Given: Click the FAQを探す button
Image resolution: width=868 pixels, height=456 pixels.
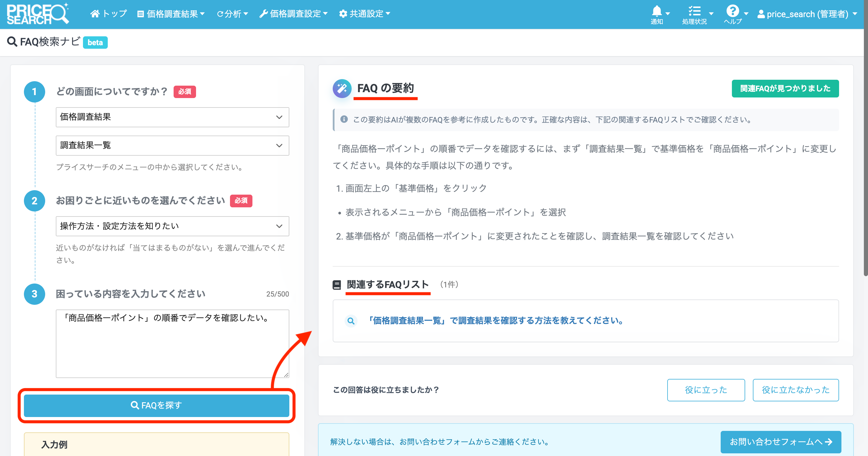Looking at the screenshot, I should pyautogui.click(x=156, y=405).
